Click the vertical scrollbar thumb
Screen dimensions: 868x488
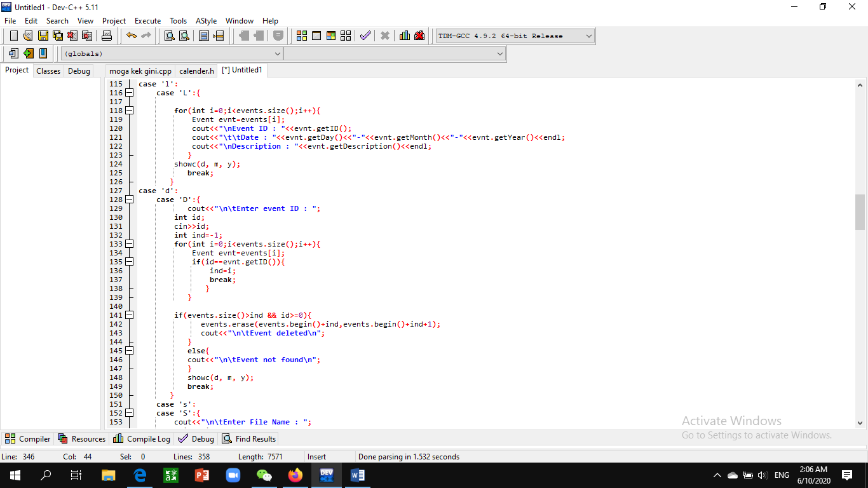(x=860, y=212)
